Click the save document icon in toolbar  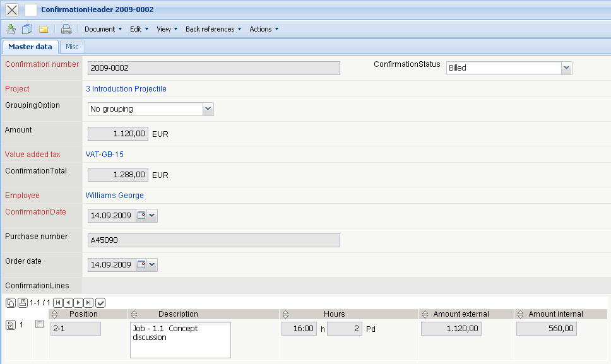click(11, 29)
